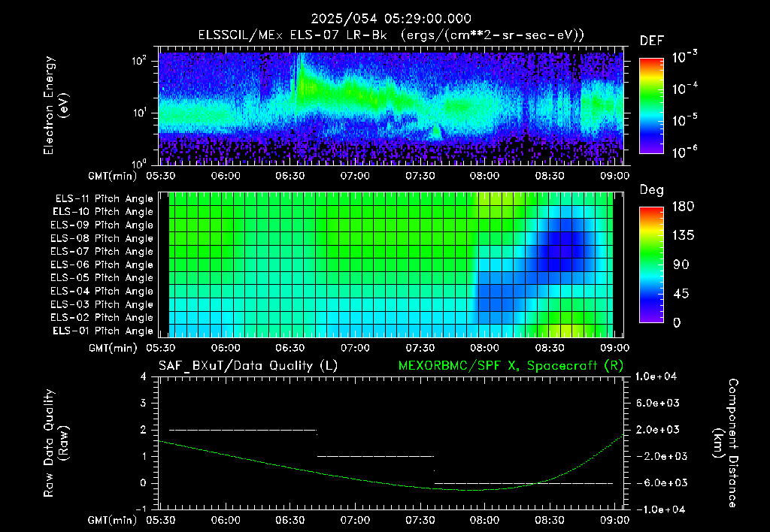Viewport: 770px width, 532px height.
Task: Click the 06:30 tick under the spectrogram
Action: pyautogui.click(x=290, y=176)
